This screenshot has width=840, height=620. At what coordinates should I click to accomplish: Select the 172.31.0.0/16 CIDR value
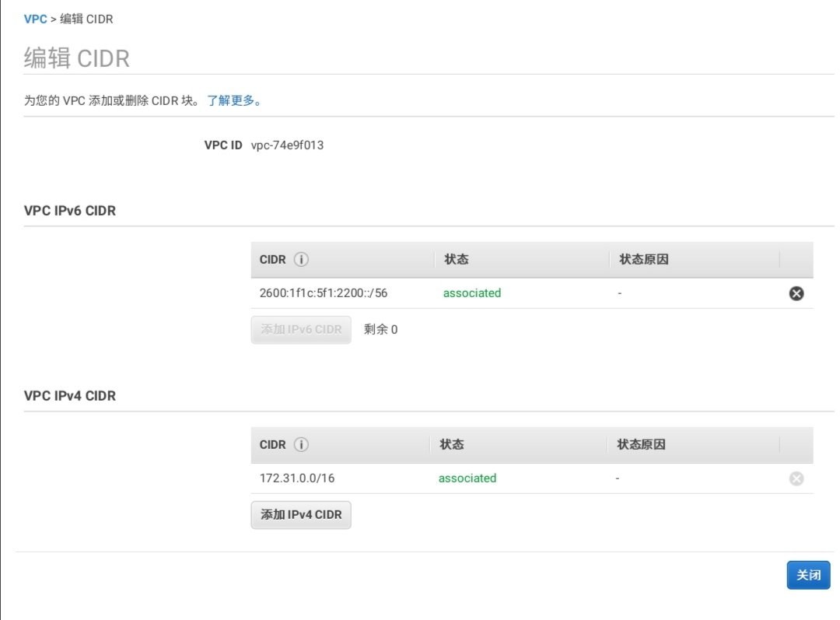pyautogui.click(x=297, y=478)
